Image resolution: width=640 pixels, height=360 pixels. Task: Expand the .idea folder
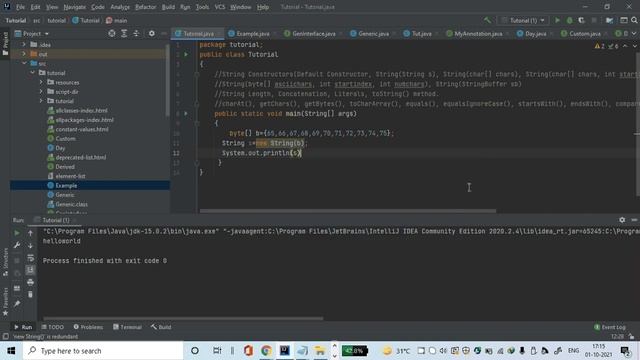pyautogui.click(x=24, y=44)
